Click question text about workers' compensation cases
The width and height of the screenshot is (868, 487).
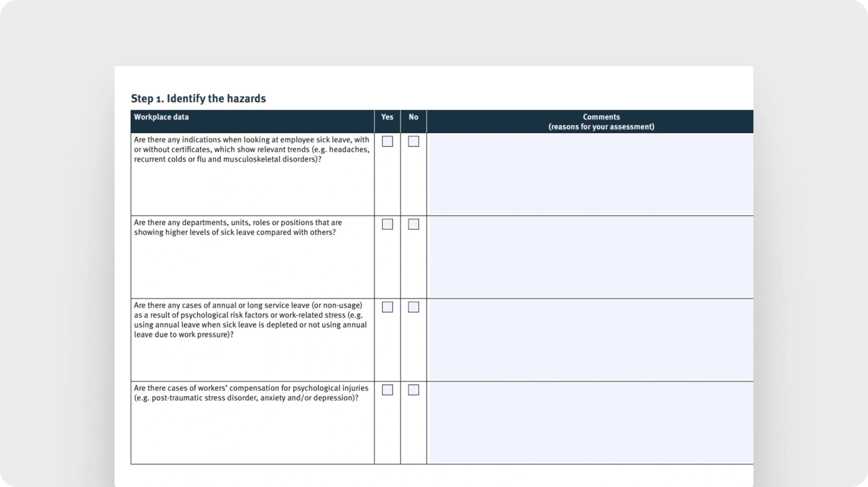tap(251, 393)
